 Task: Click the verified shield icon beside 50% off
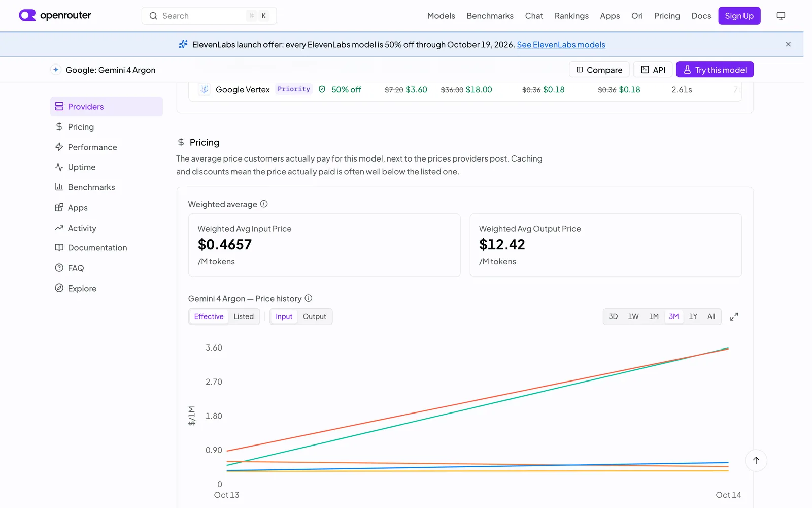[322, 89]
